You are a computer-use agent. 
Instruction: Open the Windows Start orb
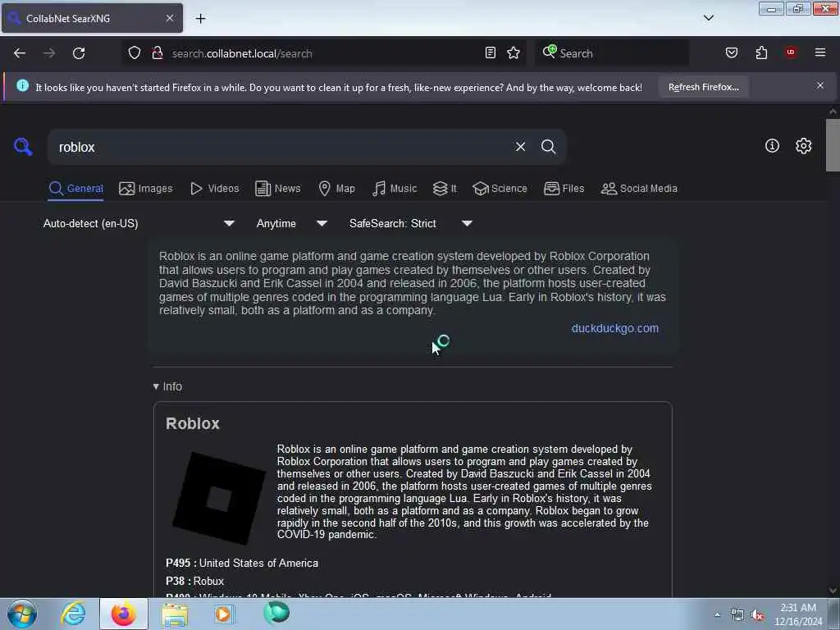click(x=22, y=614)
